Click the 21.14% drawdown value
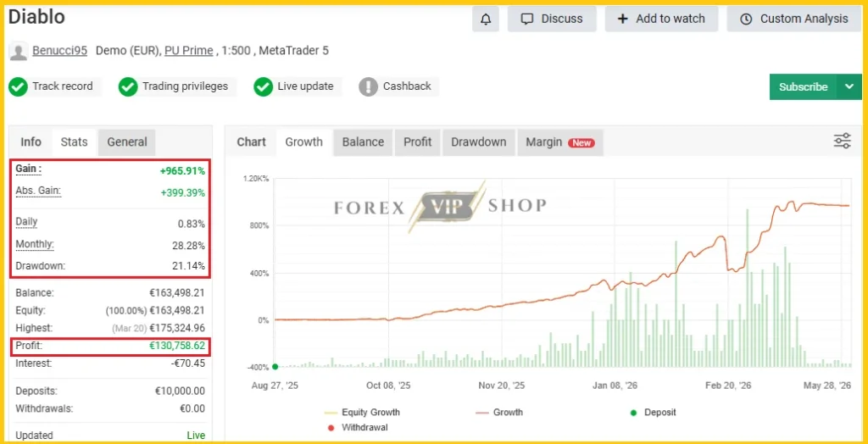This screenshot has height=444, width=868. (188, 266)
